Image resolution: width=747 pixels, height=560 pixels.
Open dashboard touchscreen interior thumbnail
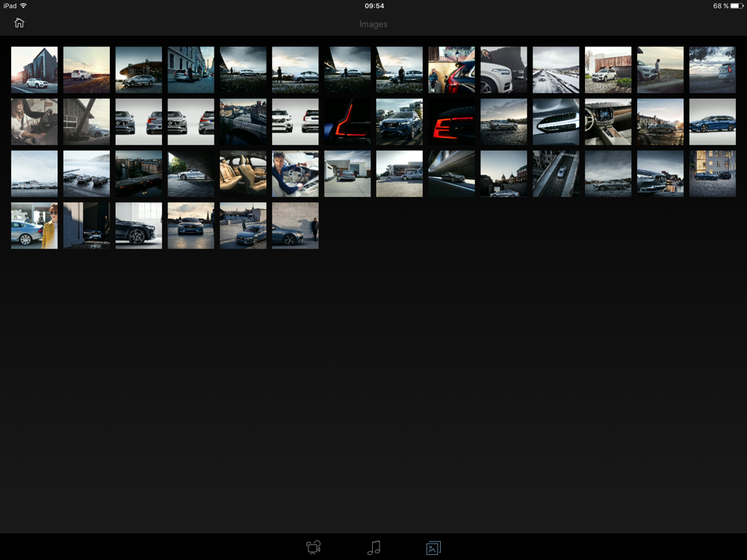tap(608, 122)
